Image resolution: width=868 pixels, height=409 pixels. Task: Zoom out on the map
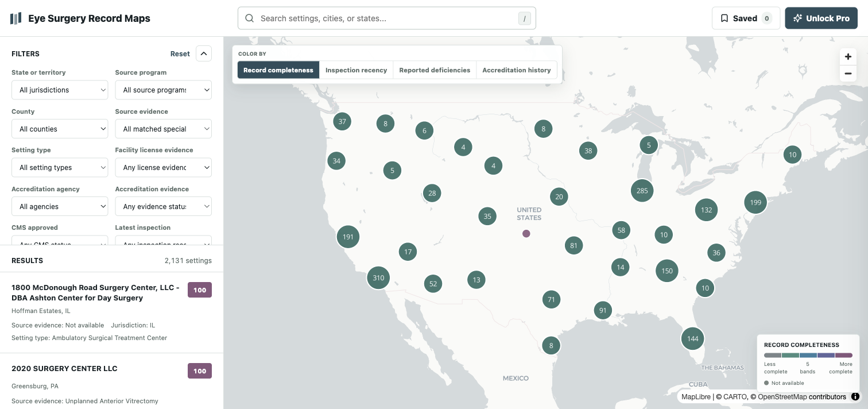coord(848,74)
